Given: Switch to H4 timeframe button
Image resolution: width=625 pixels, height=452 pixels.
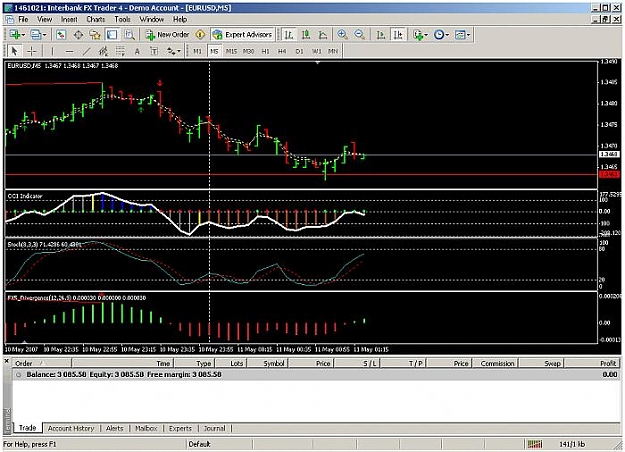Looking at the screenshot, I should [x=282, y=51].
